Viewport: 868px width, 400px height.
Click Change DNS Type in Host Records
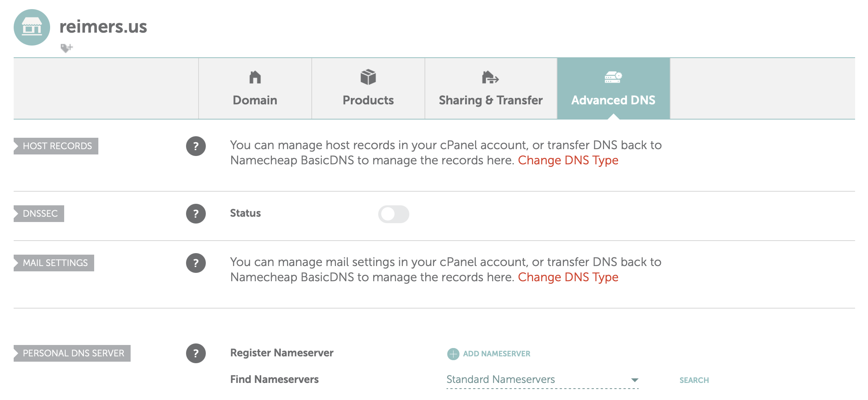(568, 160)
